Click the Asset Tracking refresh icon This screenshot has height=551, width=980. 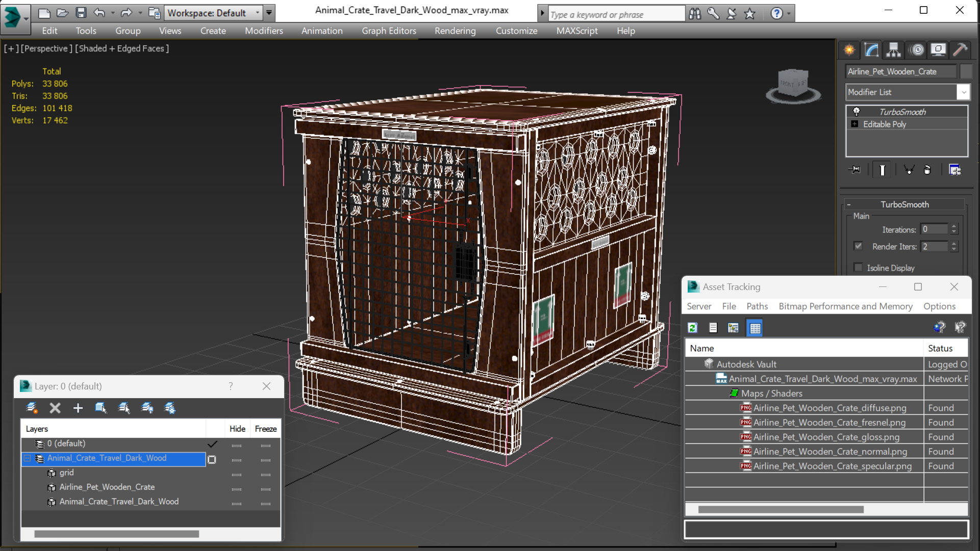point(692,328)
